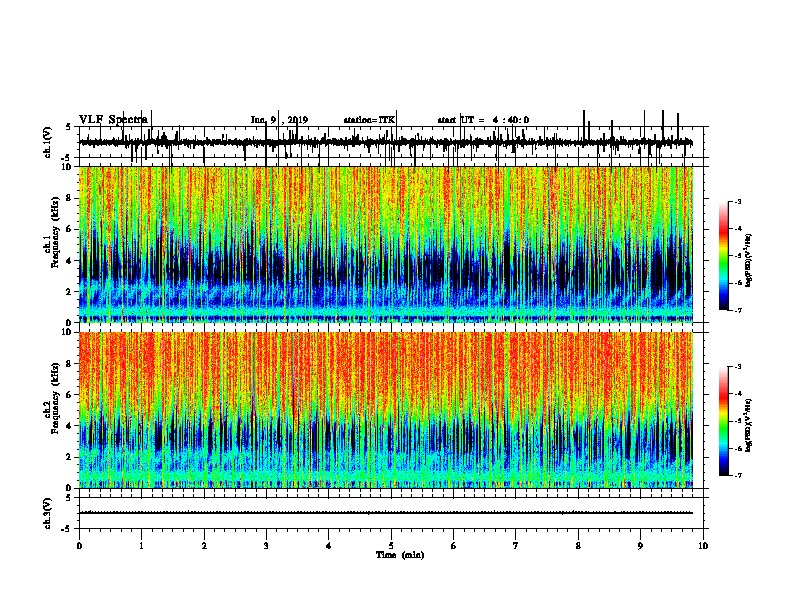
Task: Click the ch.1 waveform trace panel
Action: tap(391, 142)
